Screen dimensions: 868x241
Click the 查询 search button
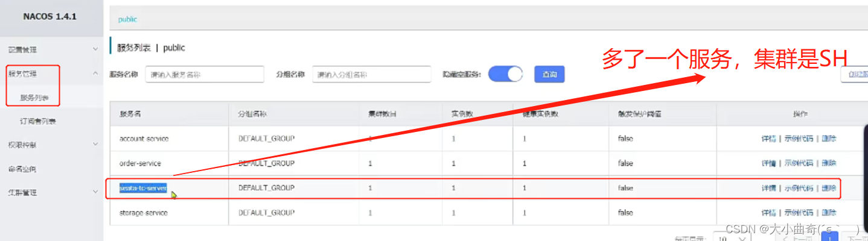[x=549, y=74]
